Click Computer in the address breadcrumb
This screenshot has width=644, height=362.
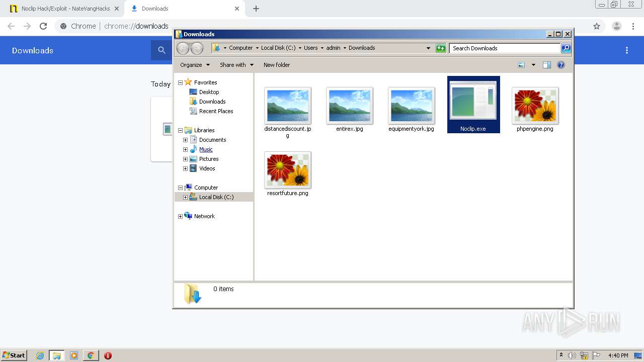(x=240, y=48)
